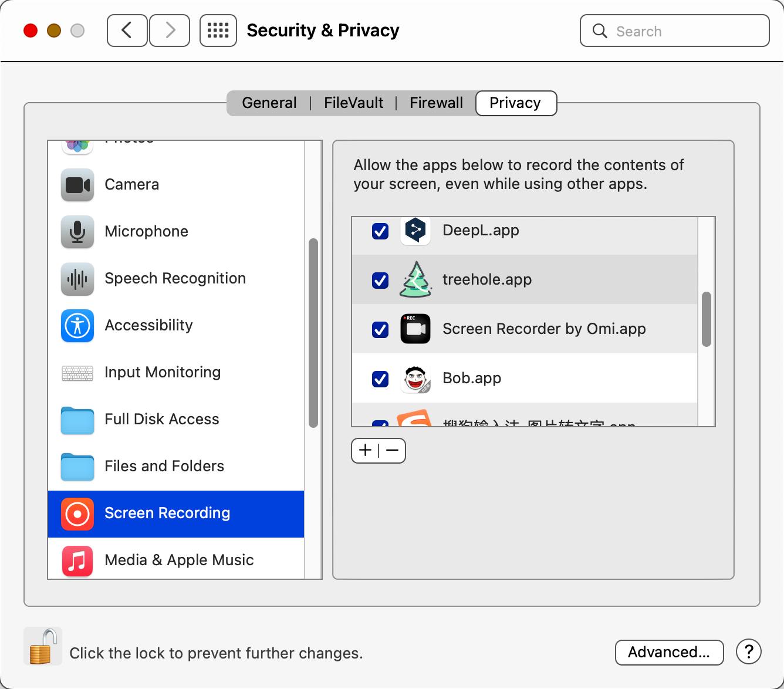Remove selected app with minus button

[x=393, y=450]
